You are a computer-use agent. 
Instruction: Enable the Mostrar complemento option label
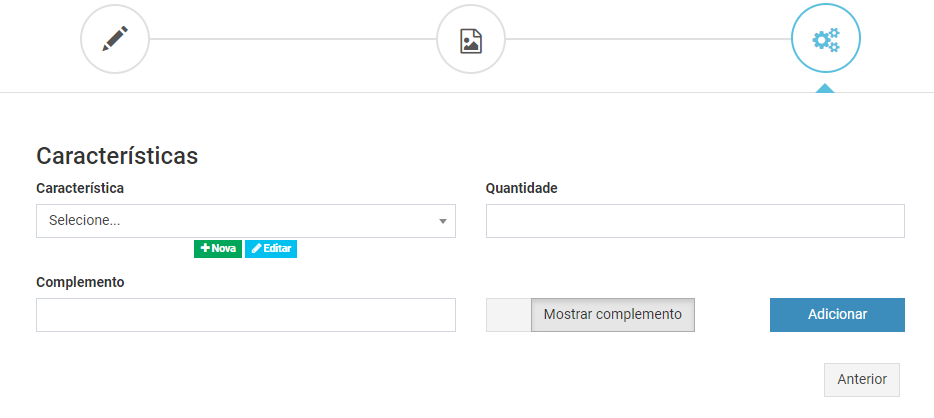612,314
